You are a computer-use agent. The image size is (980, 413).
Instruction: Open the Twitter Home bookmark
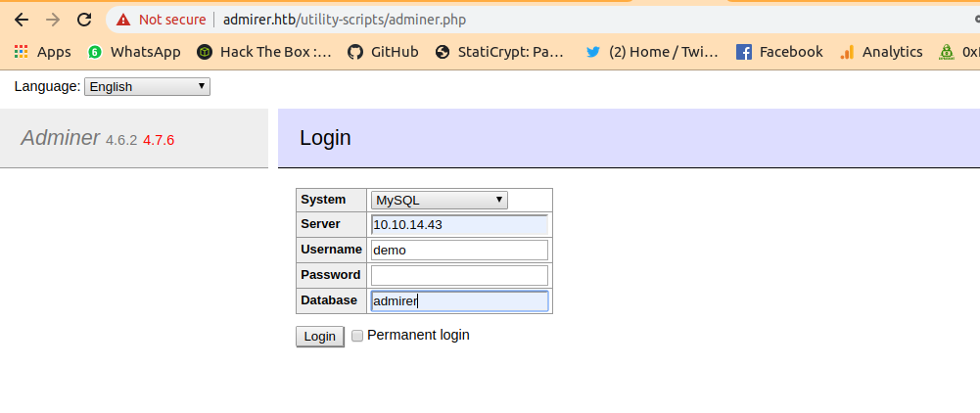coord(651,52)
